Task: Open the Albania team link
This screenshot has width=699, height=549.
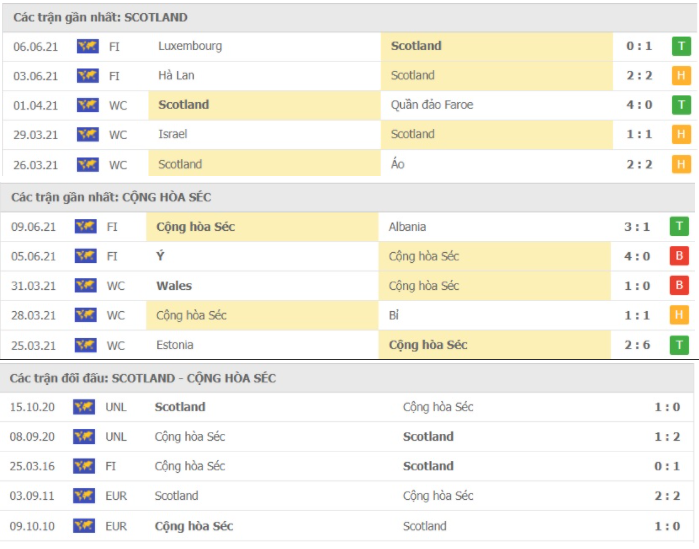Action: [x=407, y=227]
